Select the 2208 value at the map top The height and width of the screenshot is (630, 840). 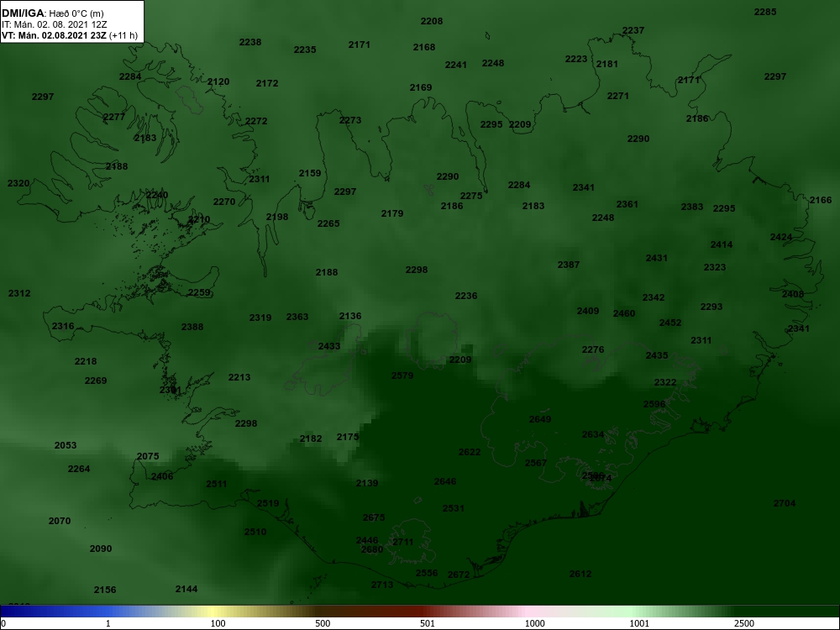(432, 21)
